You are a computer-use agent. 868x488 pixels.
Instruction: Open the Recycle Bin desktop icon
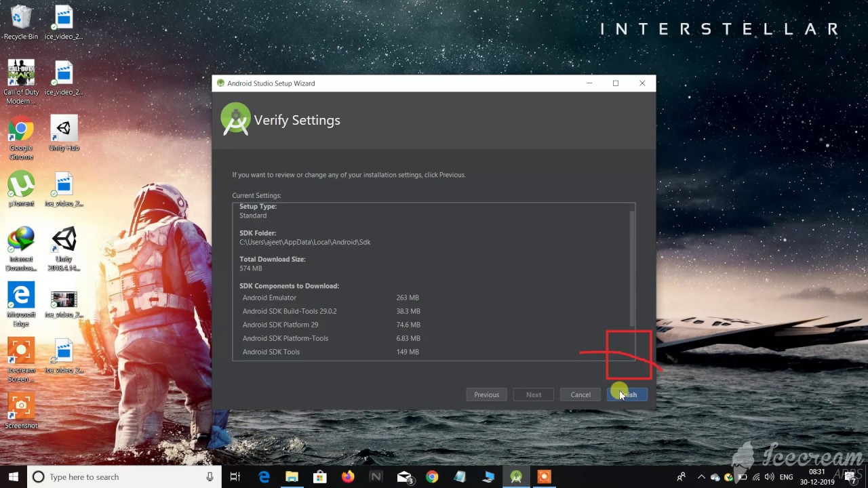[21, 22]
